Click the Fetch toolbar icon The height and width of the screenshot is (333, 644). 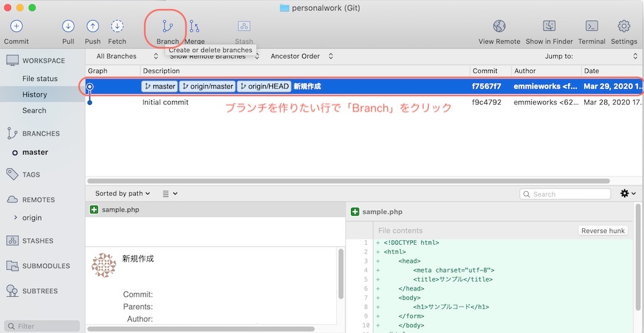click(x=117, y=26)
